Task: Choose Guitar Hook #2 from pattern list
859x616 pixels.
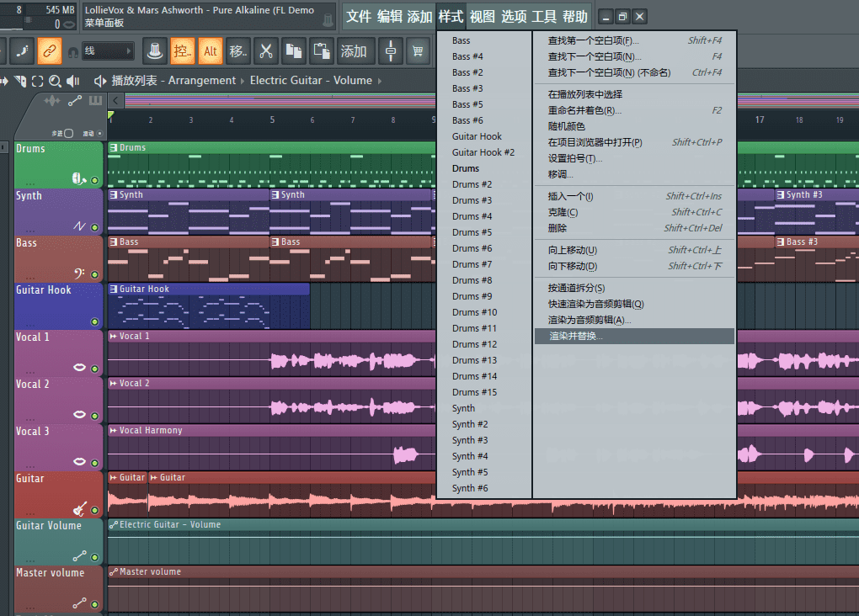Action: coord(483,152)
